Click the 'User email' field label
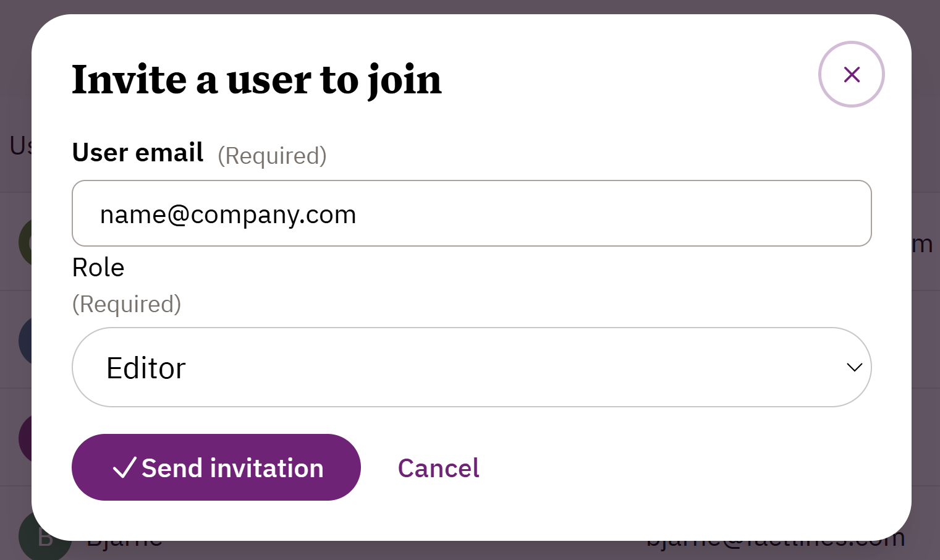Image resolution: width=940 pixels, height=560 pixels. [x=137, y=153]
